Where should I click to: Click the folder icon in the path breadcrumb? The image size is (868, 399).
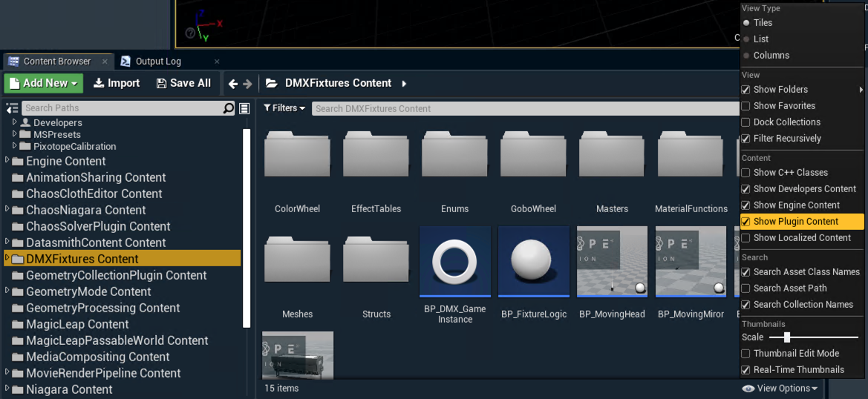[x=272, y=83]
